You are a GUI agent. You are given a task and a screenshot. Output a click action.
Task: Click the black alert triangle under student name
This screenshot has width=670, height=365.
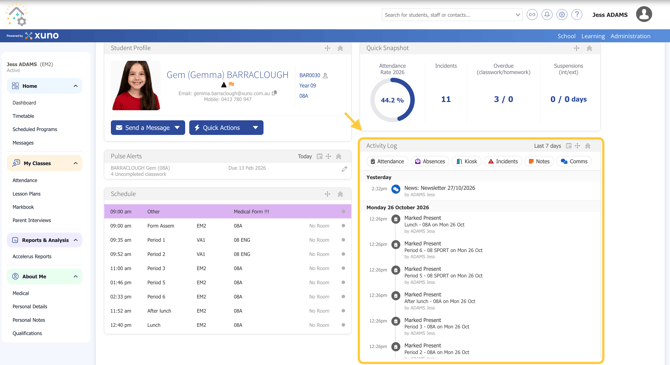click(223, 85)
